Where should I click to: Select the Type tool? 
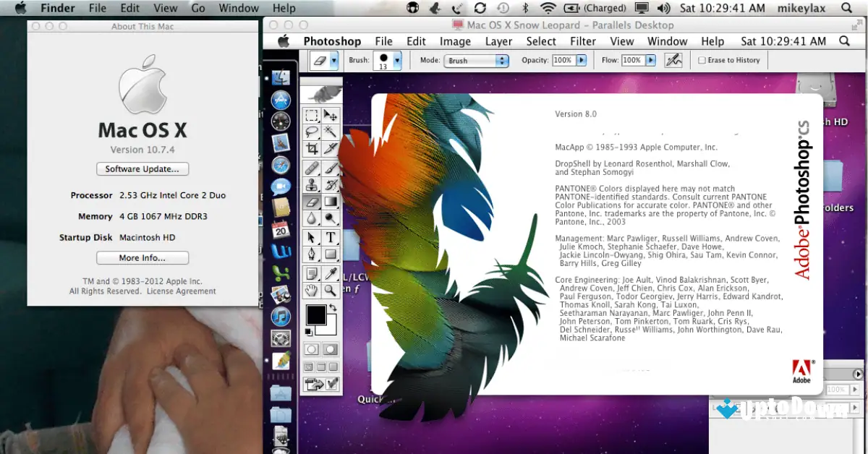(x=331, y=237)
